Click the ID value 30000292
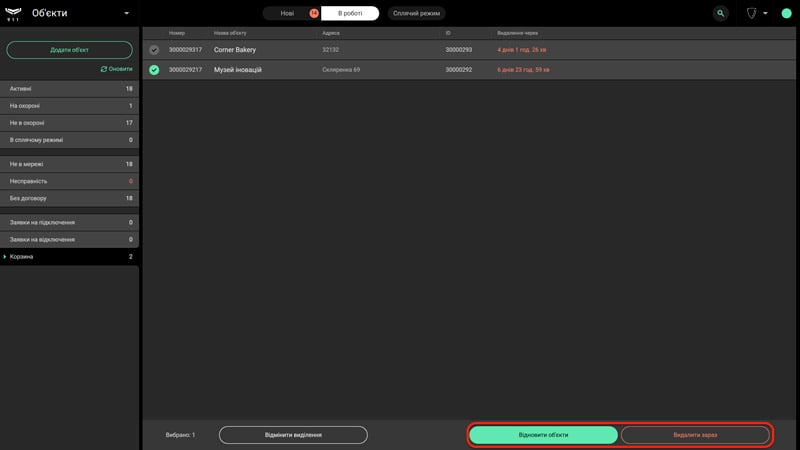 tap(459, 70)
